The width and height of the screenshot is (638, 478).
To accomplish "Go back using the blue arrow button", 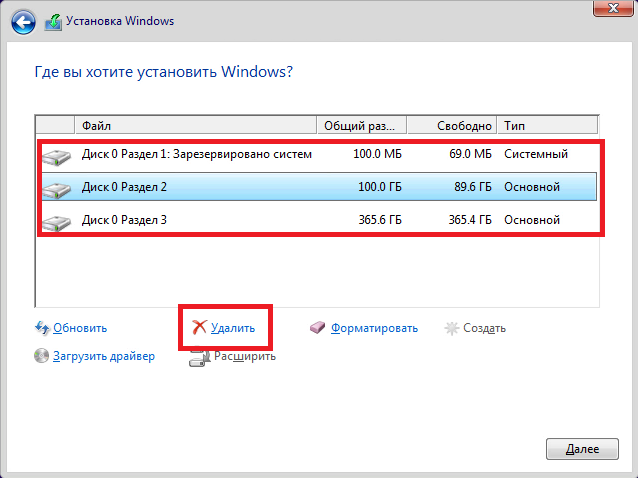I will coord(24,22).
